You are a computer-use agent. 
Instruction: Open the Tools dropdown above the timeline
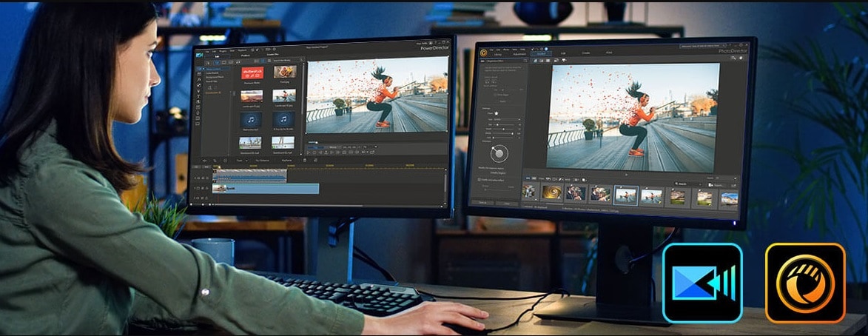tap(242, 161)
